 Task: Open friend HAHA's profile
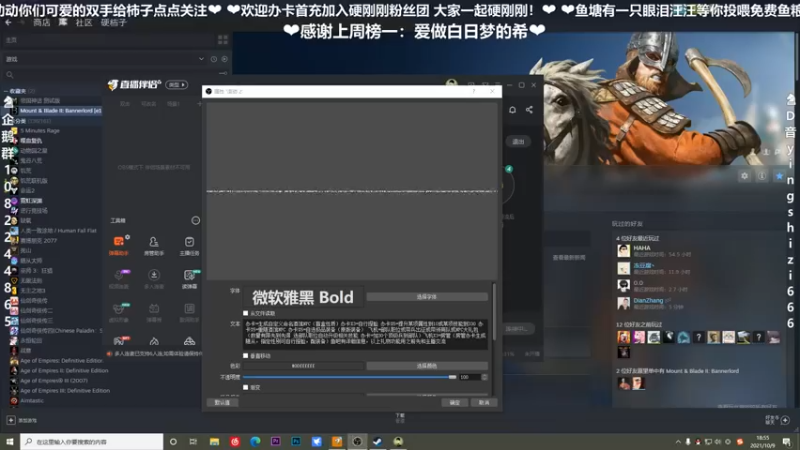tap(642, 248)
